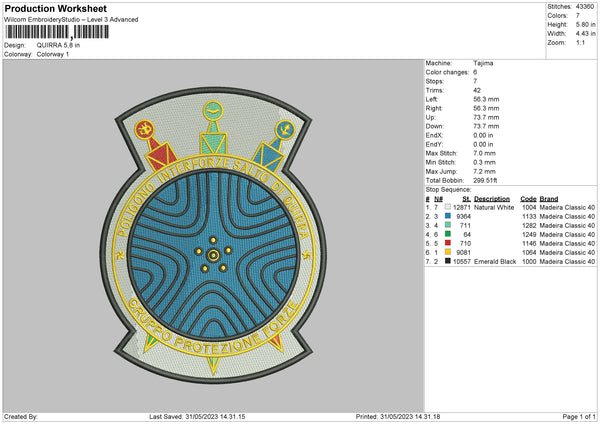Select the green swatch in the code 1249 row

tap(448, 234)
